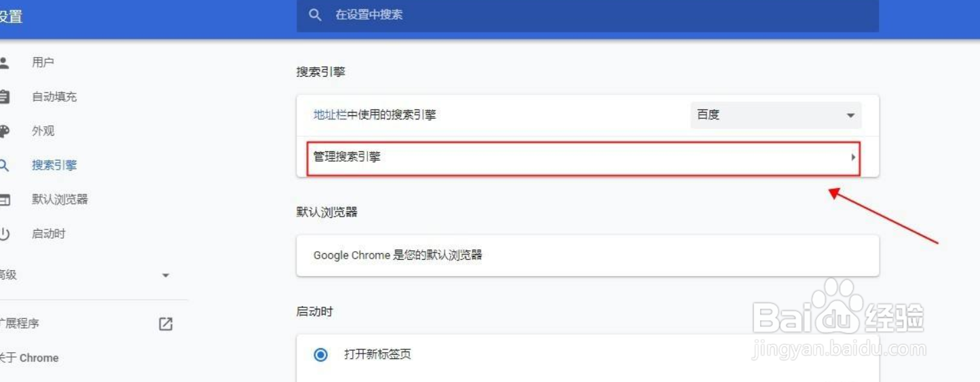Click the power icon beside 启动时
The width and height of the screenshot is (980, 382).
4,233
